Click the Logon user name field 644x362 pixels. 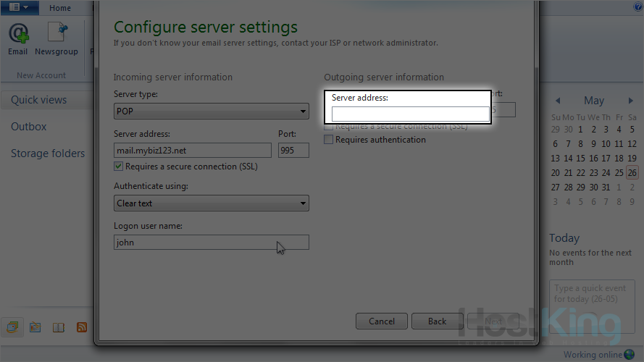[212, 243]
